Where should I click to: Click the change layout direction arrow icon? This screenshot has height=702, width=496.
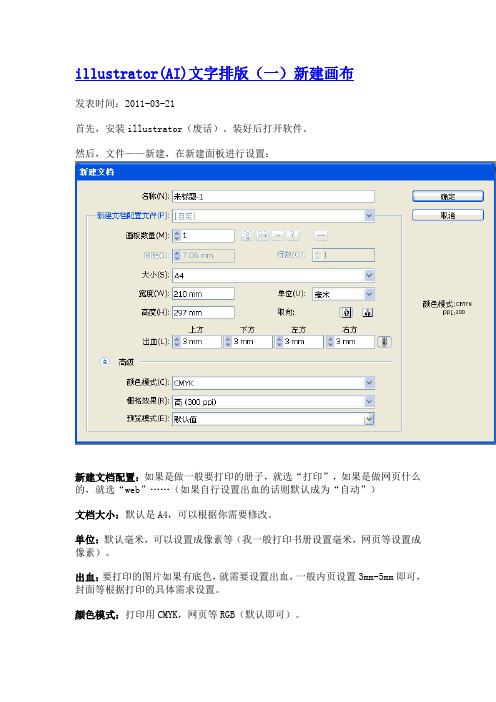[321, 235]
